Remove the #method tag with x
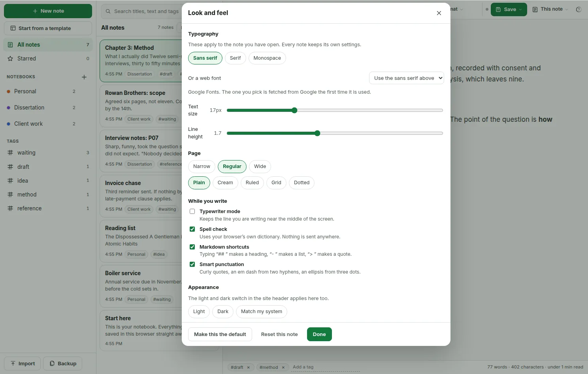 [283, 367]
